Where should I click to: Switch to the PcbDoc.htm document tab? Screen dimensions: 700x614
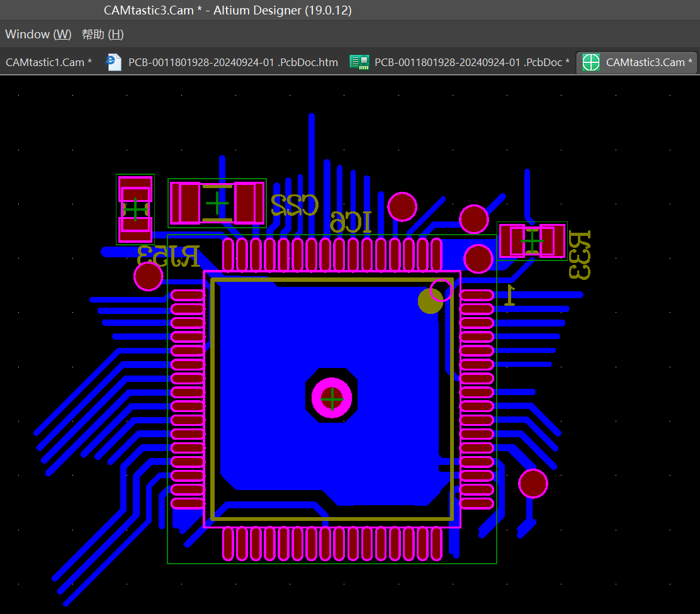232,62
